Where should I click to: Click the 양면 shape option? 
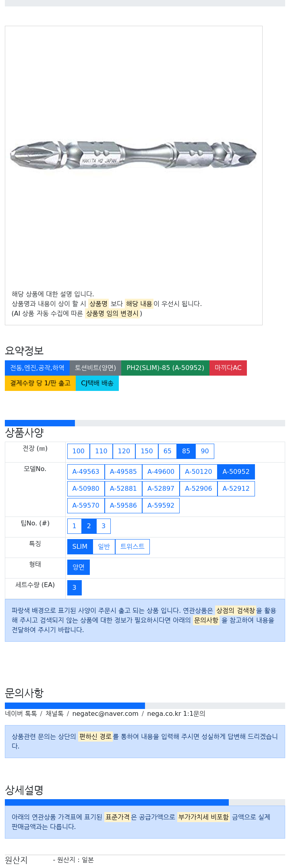79,567
